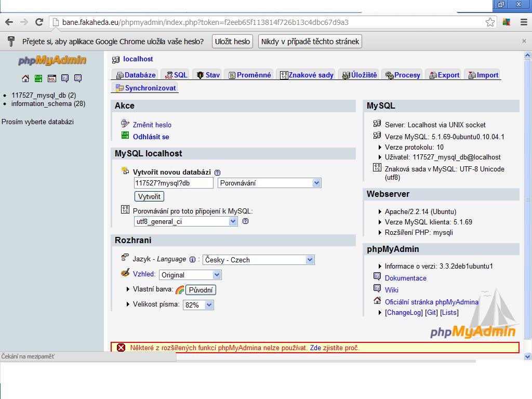Visit Oficiální stránka phpMyAdmina link
Image resolution: width=532 pixels, height=399 pixels.
(432, 302)
